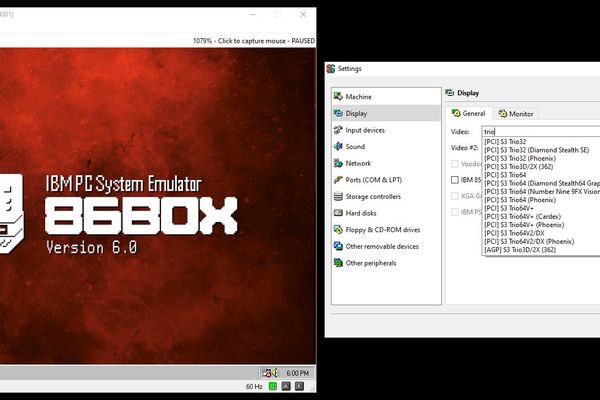Open Ports (COM & LPT) settings icon
The image size is (600, 400).
point(338,180)
